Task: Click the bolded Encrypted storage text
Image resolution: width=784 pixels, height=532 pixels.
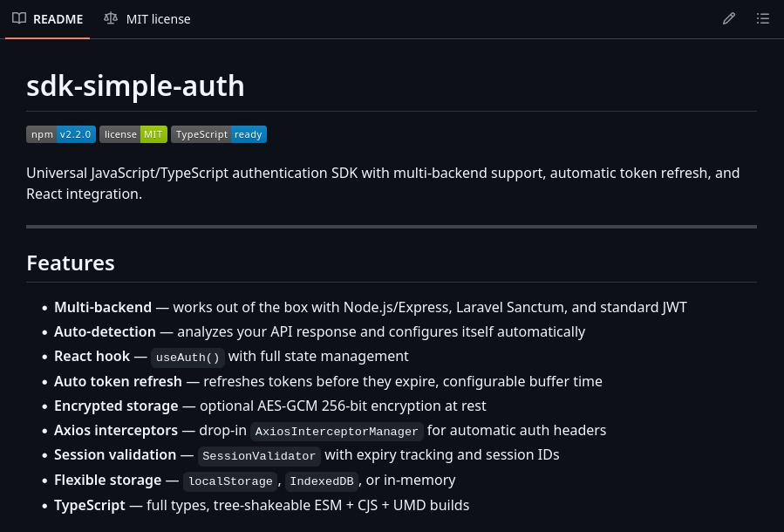Action: click(x=116, y=406)
